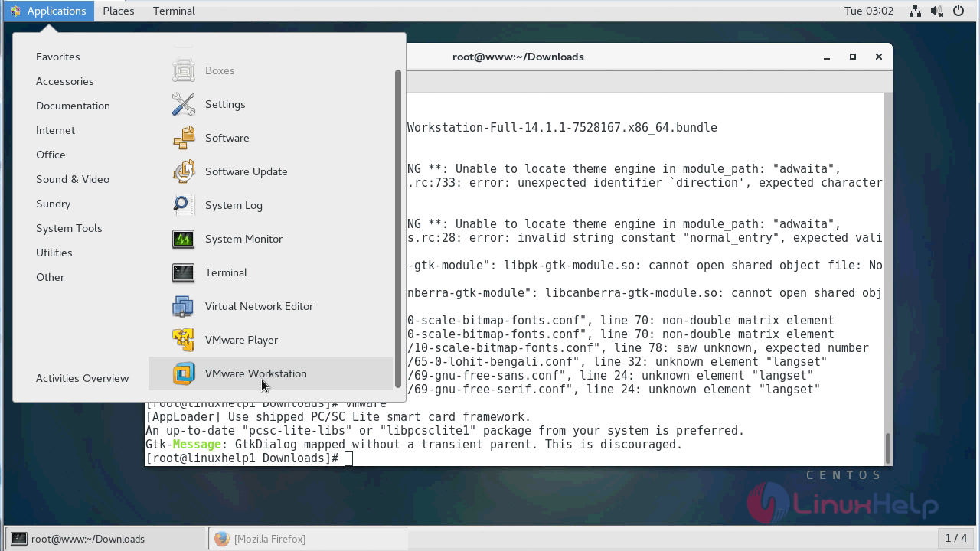The height and width of the screenshot is (551, 980).
Task: Click the terminal title root@www:~/Downloads
Action: [x=518, y=57]
